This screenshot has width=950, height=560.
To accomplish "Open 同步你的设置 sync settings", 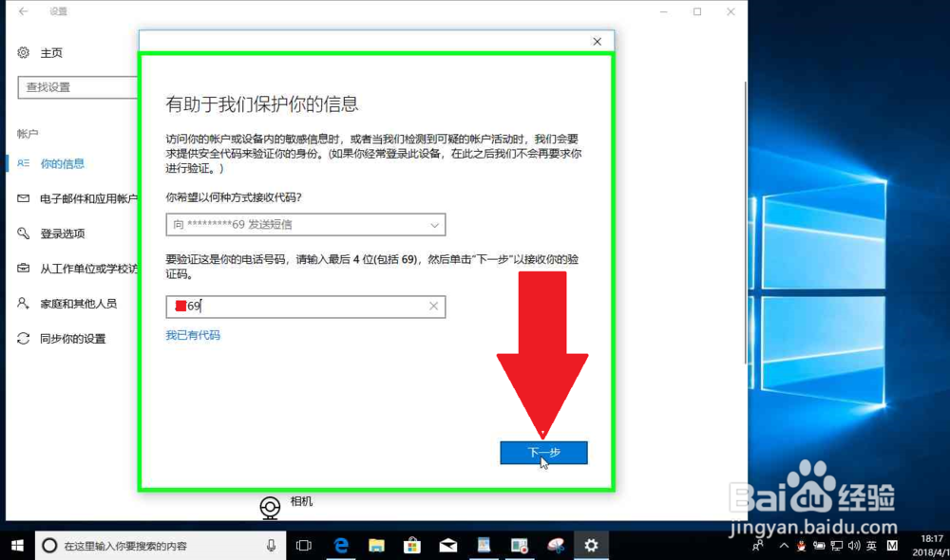I will tap(57, 338).
